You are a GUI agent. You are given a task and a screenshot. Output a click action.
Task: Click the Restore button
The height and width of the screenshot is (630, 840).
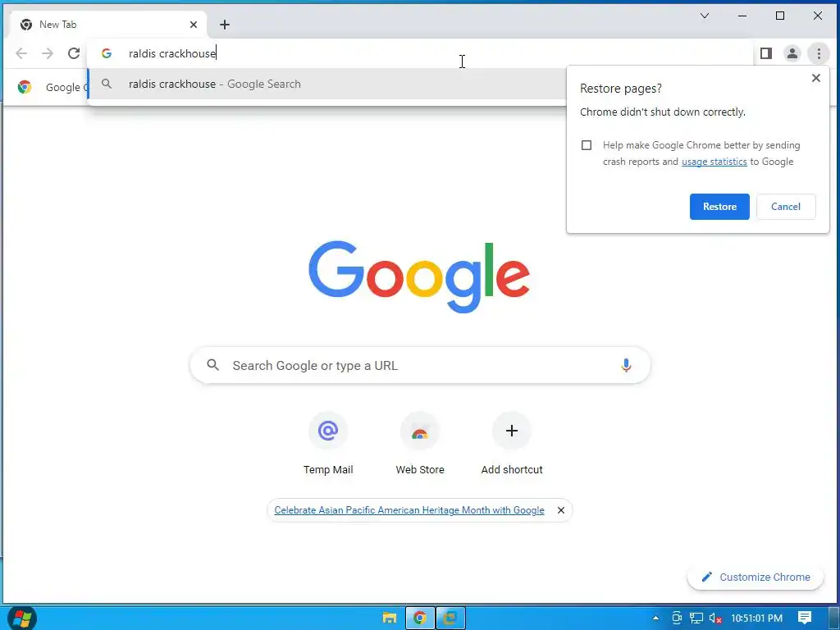pyautogui.click(x=719, y=207)
